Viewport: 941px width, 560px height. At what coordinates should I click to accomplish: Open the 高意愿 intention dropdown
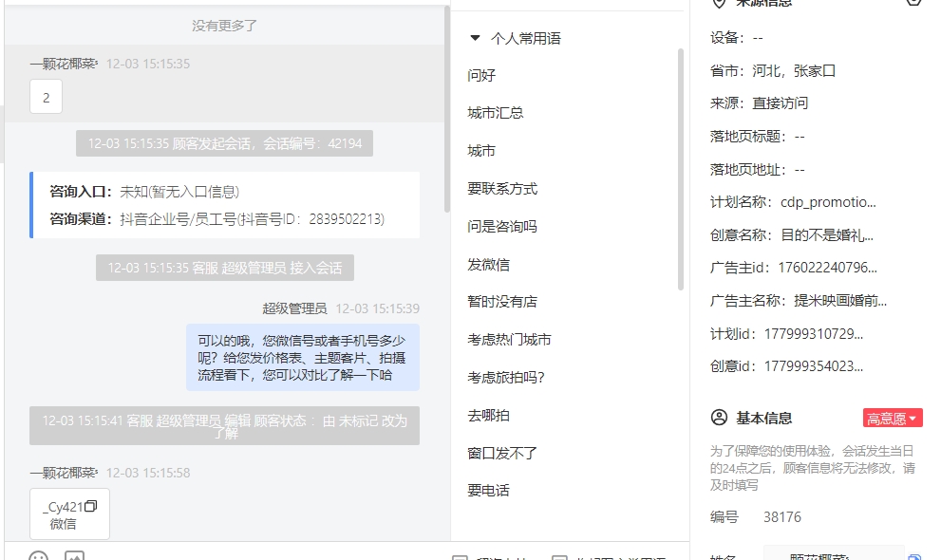[x=893, y=418]
